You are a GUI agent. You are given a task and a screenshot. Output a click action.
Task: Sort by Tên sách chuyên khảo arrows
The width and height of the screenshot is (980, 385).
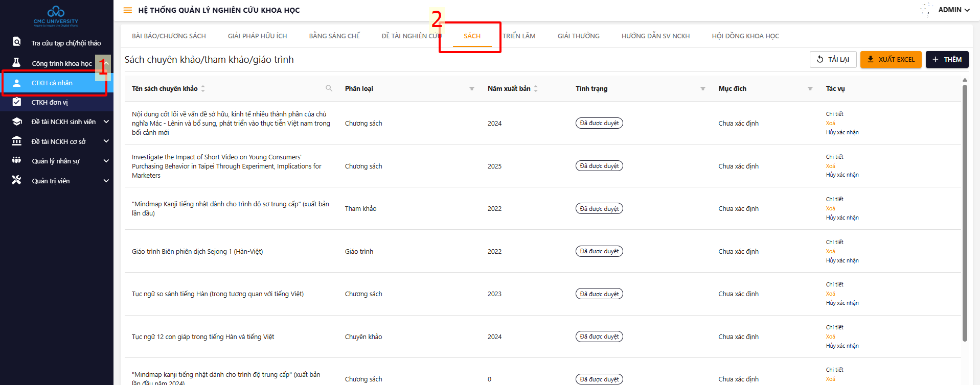[x=203, y=89]
